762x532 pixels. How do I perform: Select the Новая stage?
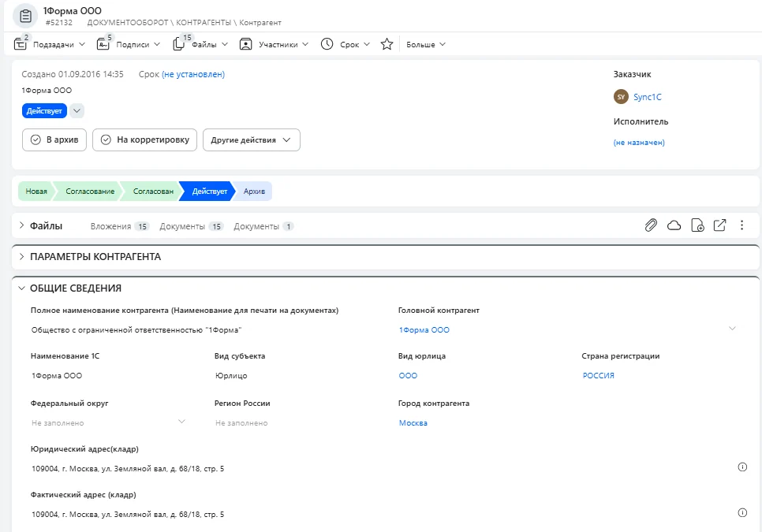point(36,192)
